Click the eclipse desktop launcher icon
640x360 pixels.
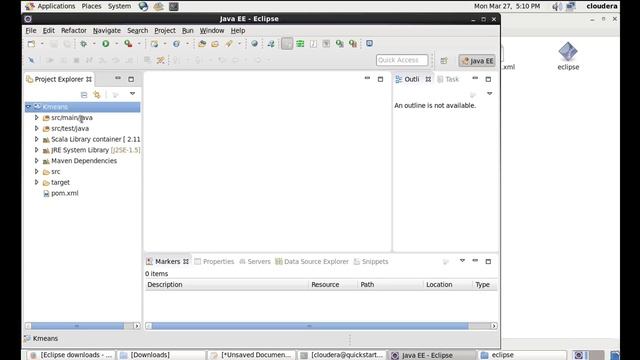pyautogui.click(x=568, y=56)
